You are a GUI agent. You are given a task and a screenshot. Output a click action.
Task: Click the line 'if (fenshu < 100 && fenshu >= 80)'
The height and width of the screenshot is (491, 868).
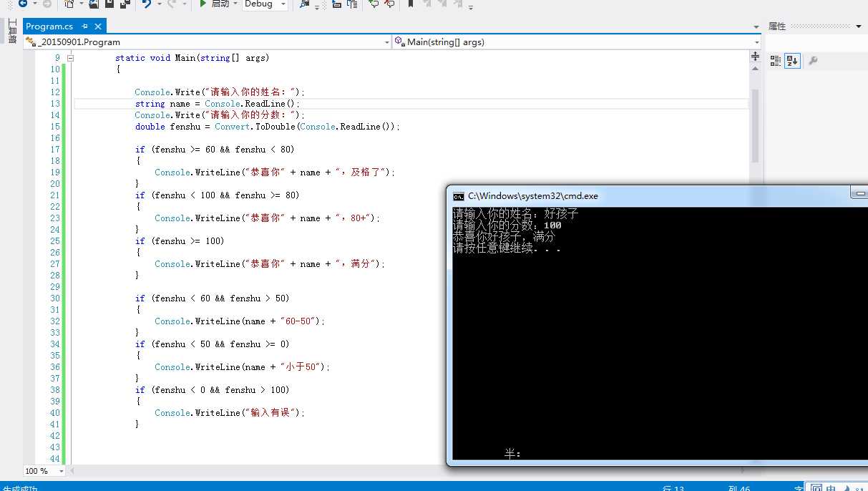218,195
